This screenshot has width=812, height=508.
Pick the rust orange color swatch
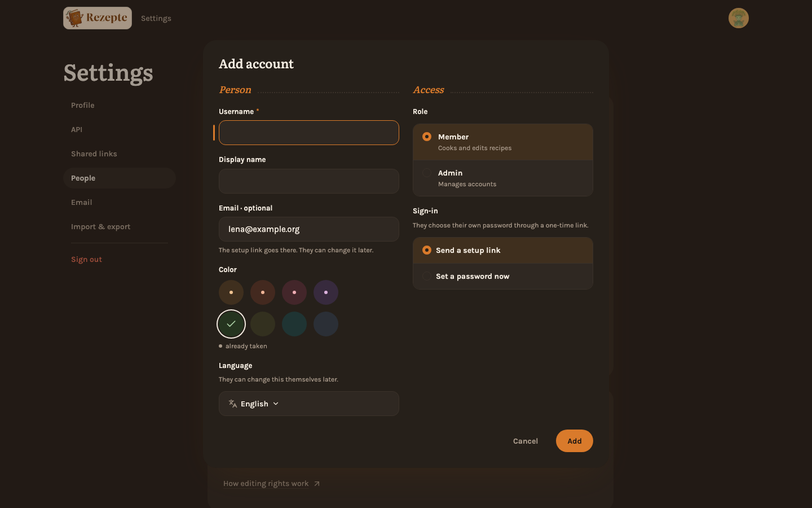point(263,292)
